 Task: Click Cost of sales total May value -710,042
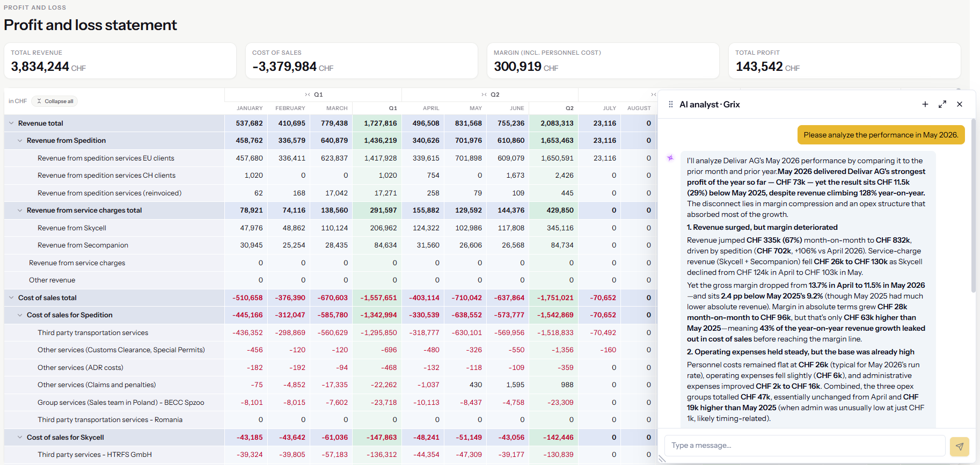pyautogui.click(x=466, y=297)
